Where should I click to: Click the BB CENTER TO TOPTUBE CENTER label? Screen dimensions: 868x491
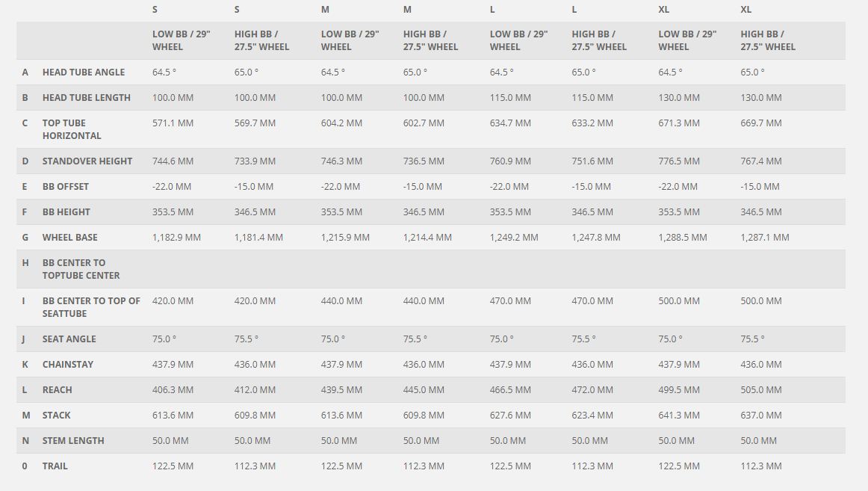coord(81,269)
